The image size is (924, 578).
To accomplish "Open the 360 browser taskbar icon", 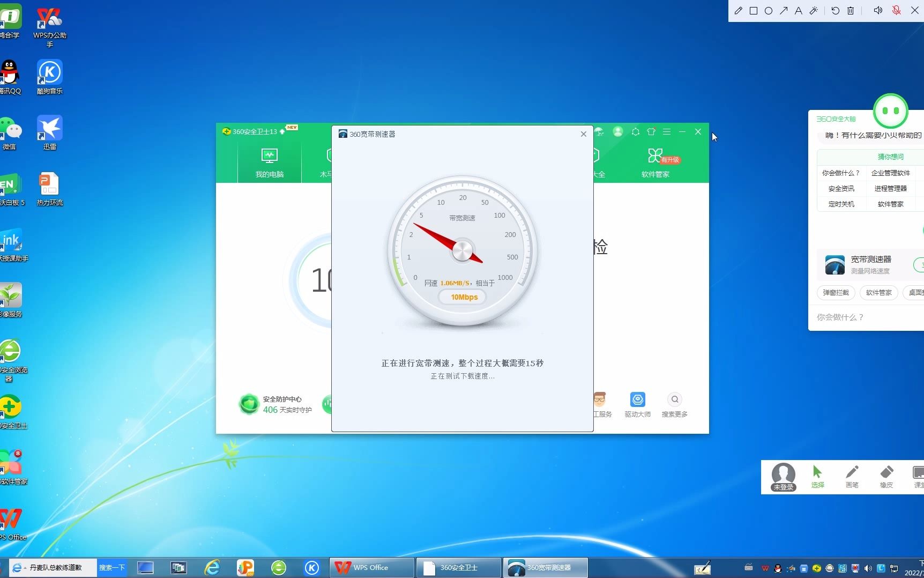I will pos(279,567).
